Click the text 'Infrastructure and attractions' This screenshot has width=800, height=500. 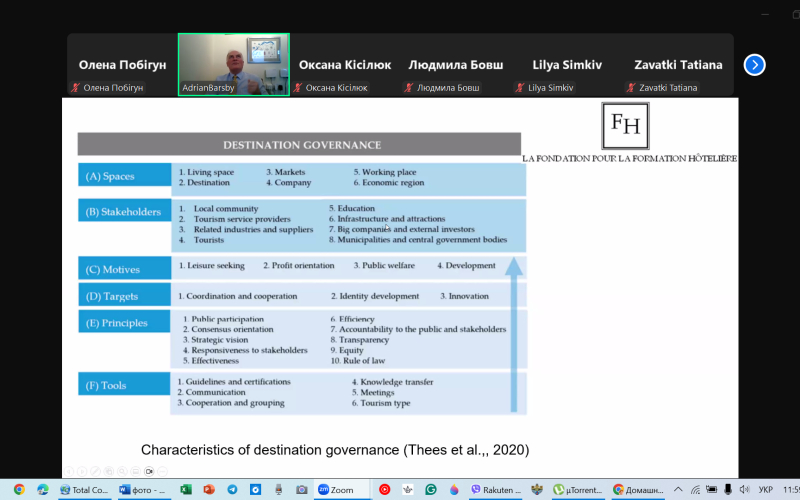point(391,219)
